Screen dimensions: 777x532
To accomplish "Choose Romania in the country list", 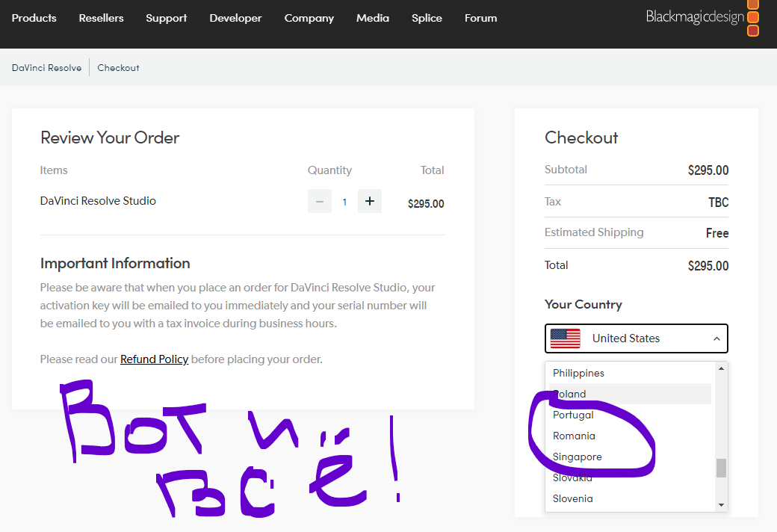I will [630, 436].
